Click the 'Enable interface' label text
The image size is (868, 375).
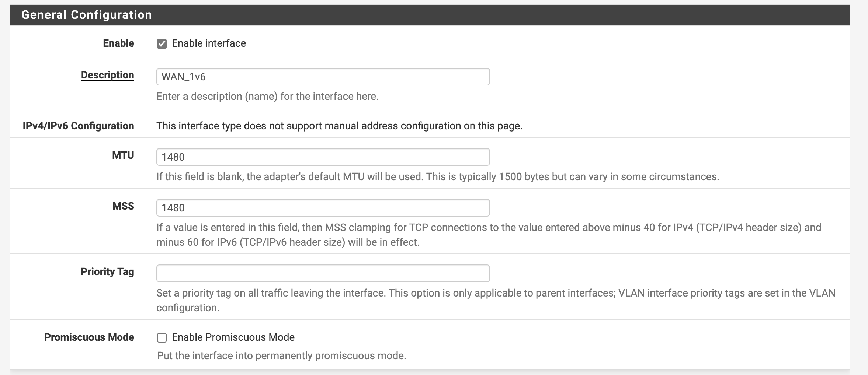pyautogui.click(x=209, y=43)
